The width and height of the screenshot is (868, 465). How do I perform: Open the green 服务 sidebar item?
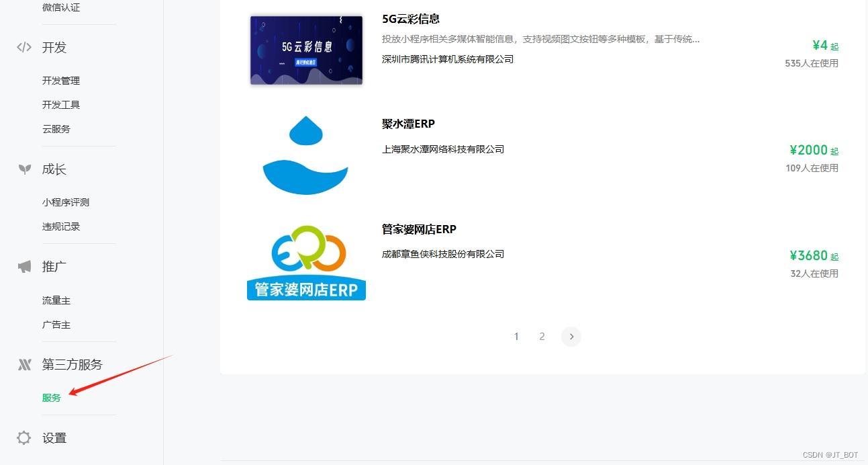pos(52,398)
